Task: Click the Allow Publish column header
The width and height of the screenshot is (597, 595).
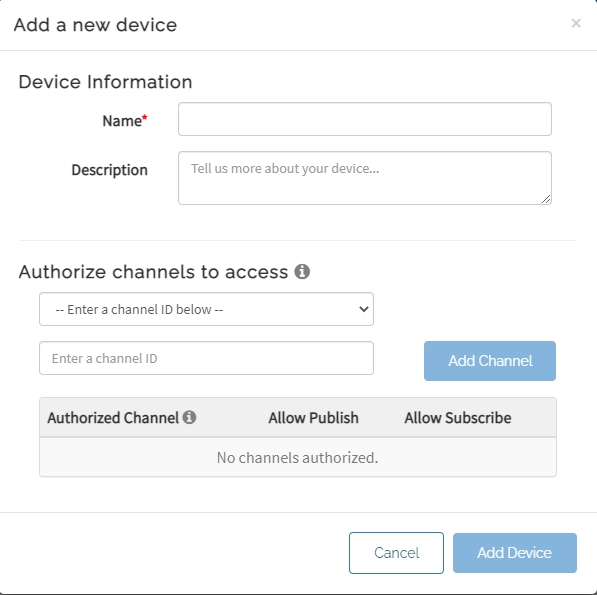Action: pyautogui.click(x=313, y=418)
